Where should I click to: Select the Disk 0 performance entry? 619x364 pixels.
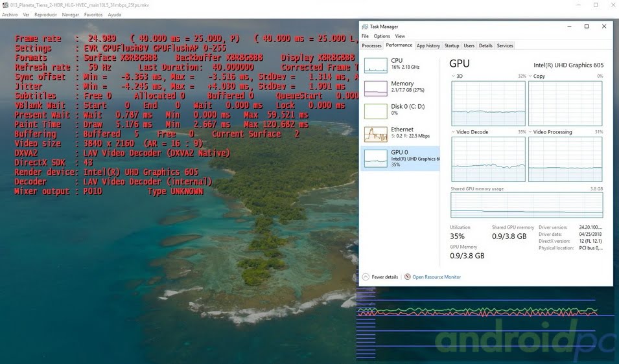click(x=400, y=111)
